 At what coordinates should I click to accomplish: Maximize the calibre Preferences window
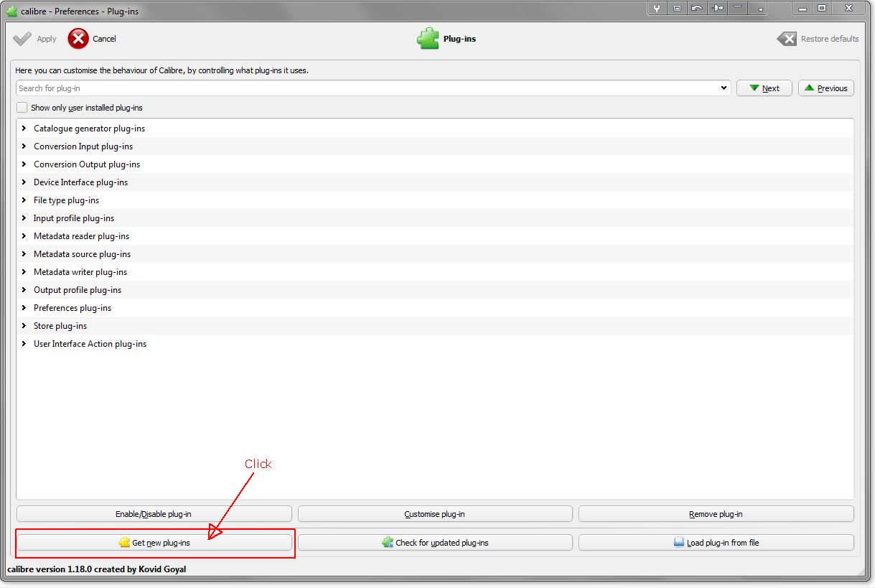click(x=823, y=8)
